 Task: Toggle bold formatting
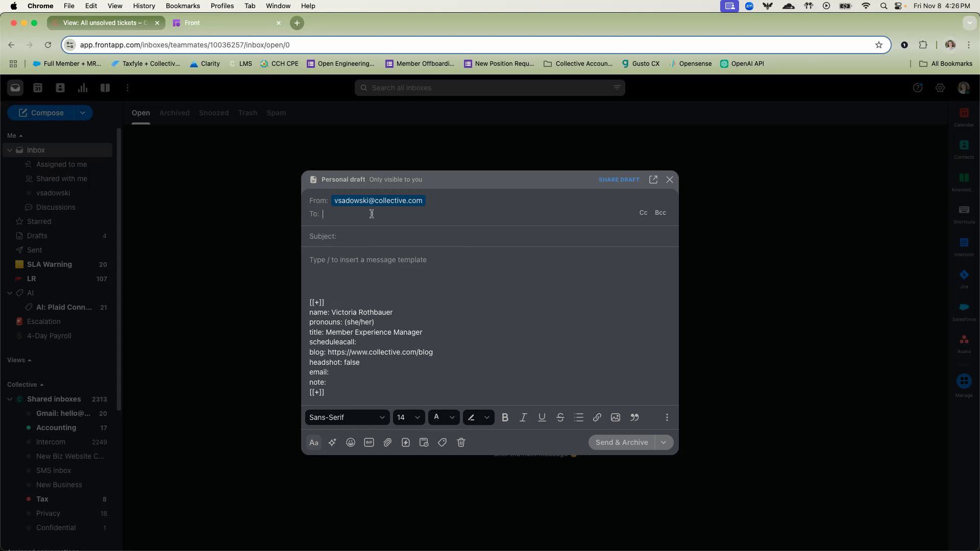point(505,418)
